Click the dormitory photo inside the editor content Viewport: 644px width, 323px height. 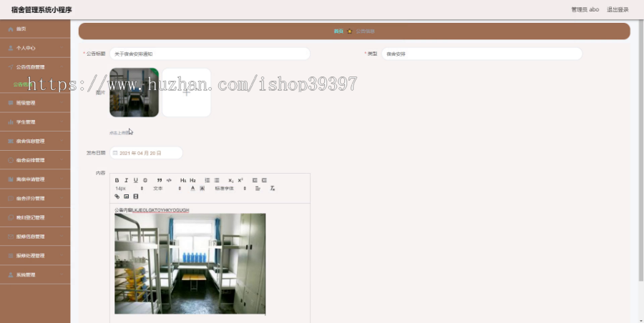190,264
